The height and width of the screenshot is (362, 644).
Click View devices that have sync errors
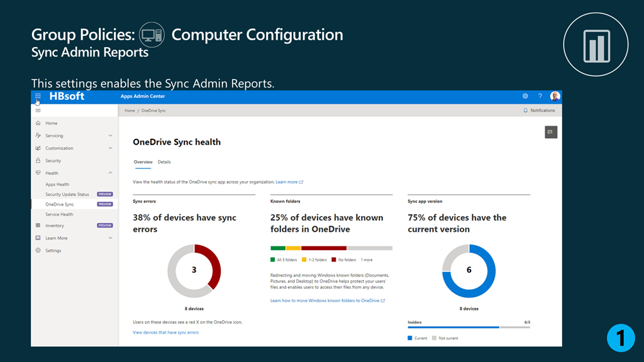(165, 332)
